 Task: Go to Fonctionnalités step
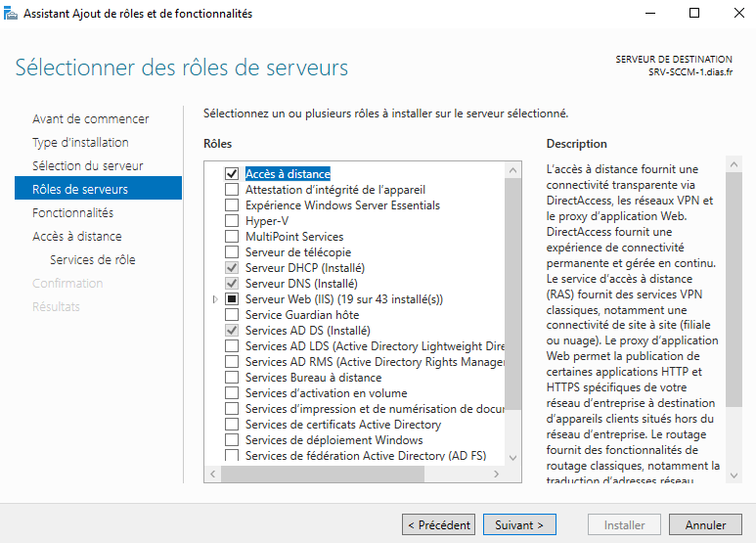[72, 212]
